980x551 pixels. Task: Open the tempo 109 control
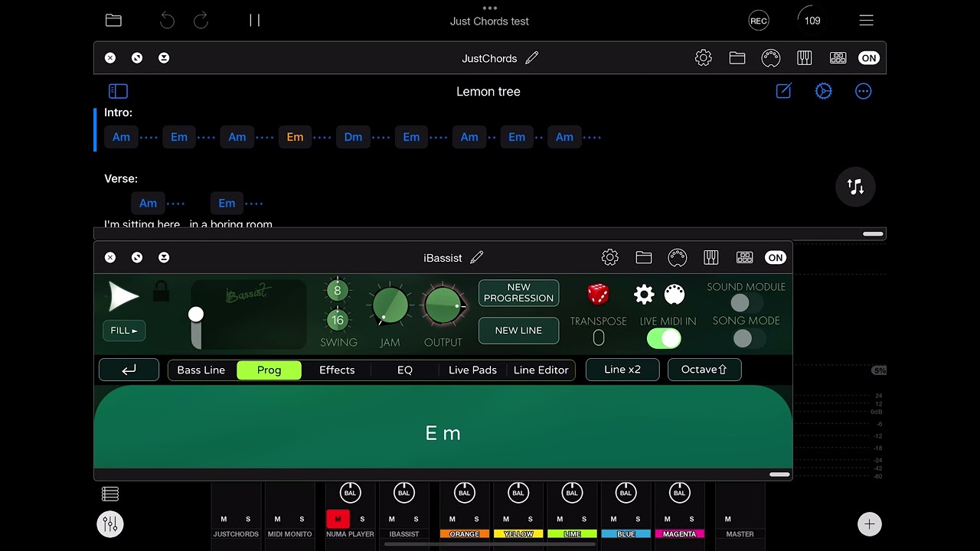[812, 21]
